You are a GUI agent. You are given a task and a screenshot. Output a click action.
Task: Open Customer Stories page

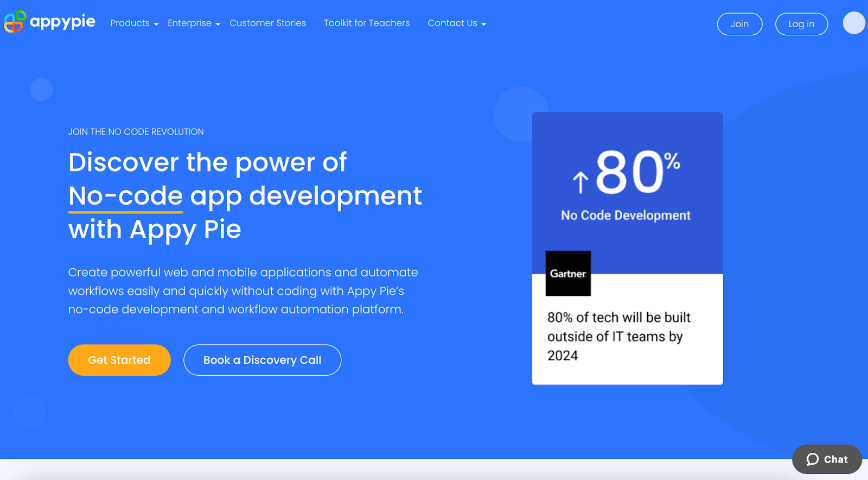click(267, 23)
